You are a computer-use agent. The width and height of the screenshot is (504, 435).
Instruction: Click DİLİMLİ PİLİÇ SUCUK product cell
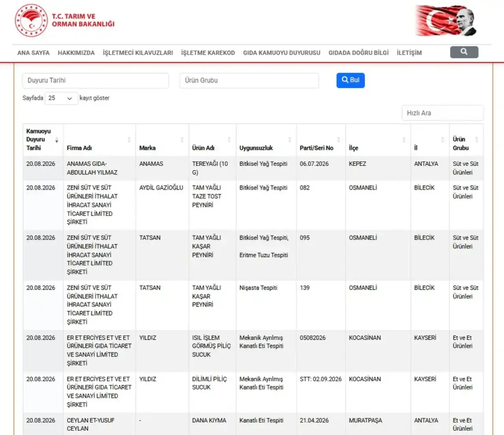tap(212, 392)
